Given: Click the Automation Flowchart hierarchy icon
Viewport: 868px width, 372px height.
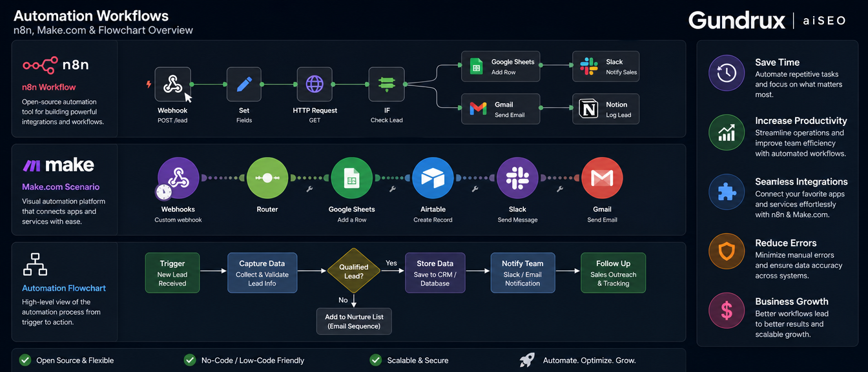Looking at the screenshot, I should point(35,264).
